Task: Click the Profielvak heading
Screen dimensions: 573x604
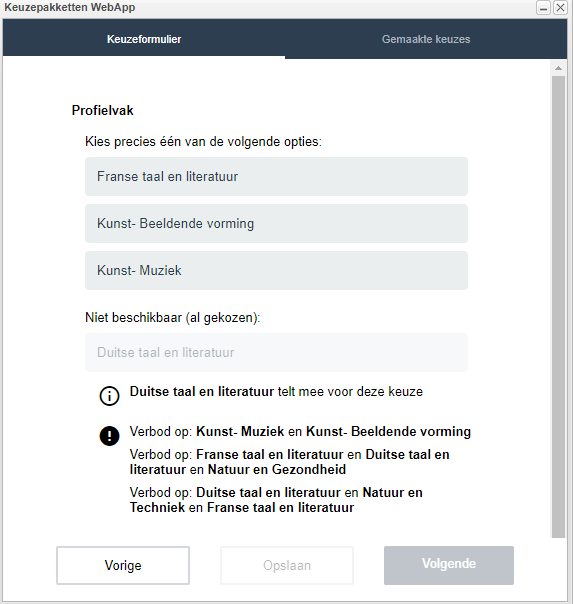Action: [102, 111]
